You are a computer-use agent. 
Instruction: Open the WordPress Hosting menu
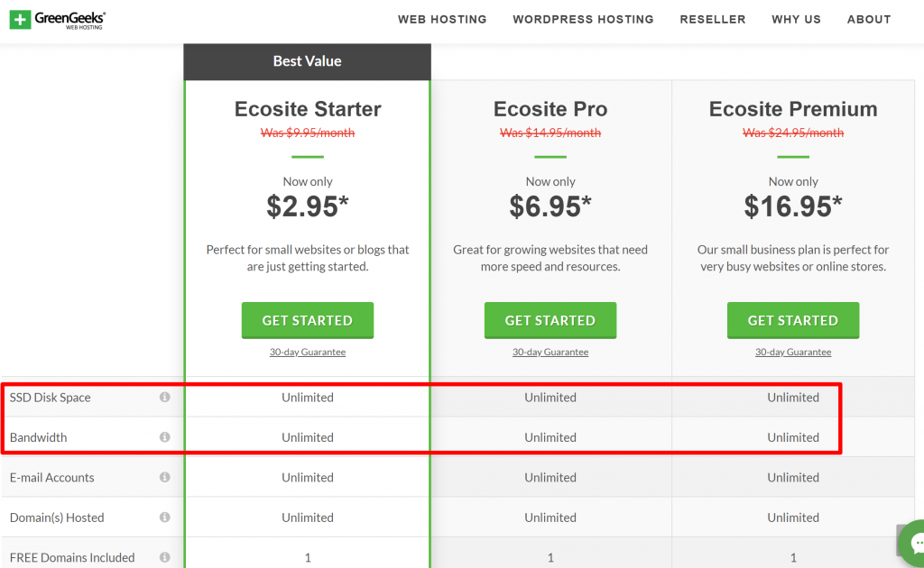583,19
